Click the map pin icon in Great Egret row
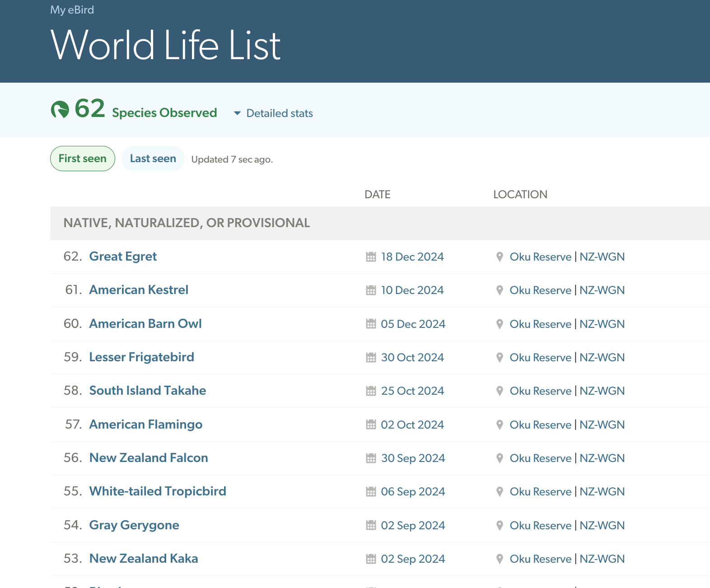The width and height of the screenshot is (710, 588). (x=500, y=257)
